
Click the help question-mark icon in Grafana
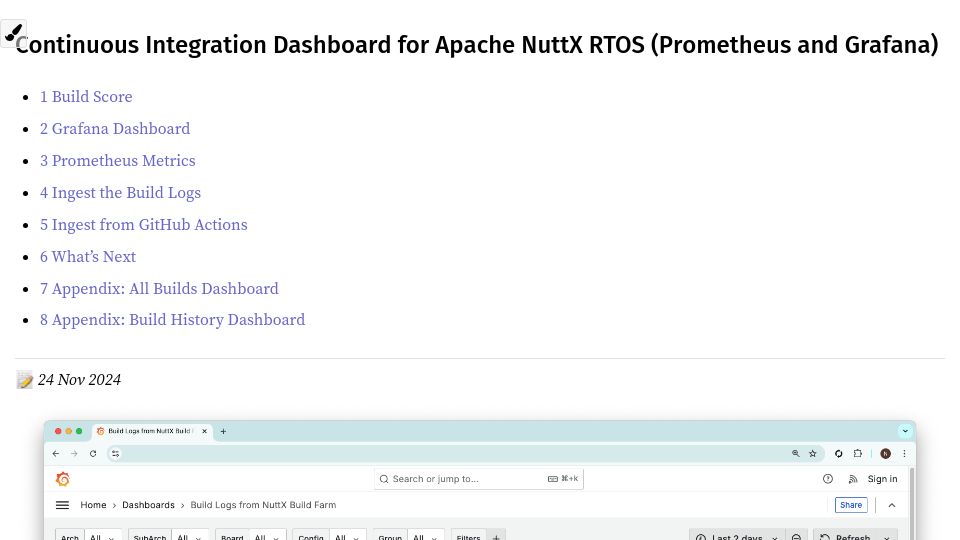pyautogui.click(x=828, y=479)
